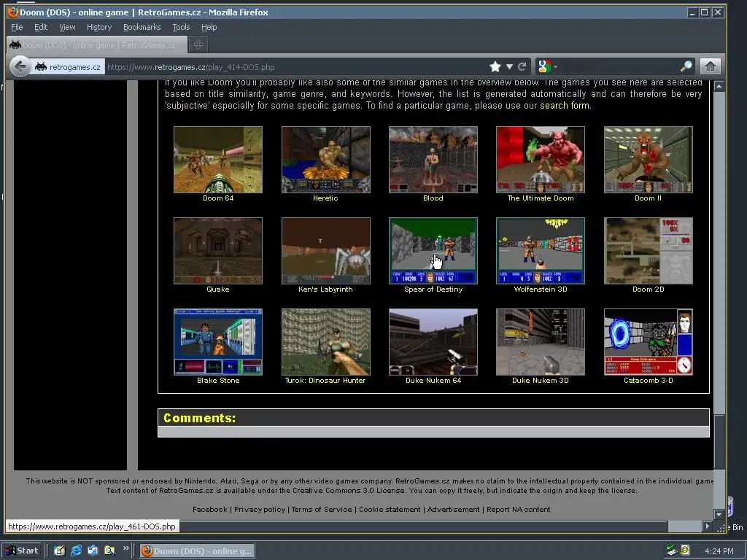Open the Quake game thumbnail
The image size is (747, 560).
[x=217, y=251]
